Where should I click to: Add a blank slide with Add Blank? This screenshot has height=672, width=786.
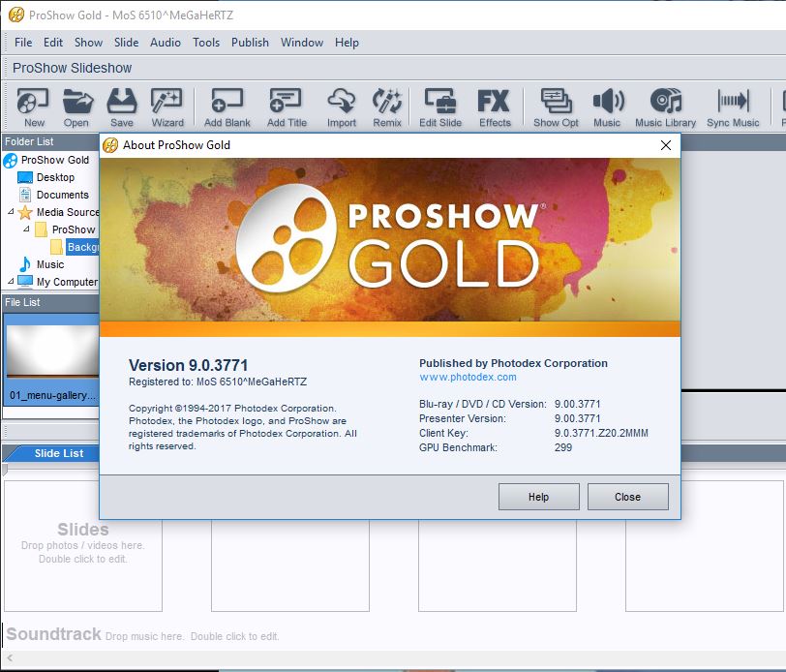point(227,107)
